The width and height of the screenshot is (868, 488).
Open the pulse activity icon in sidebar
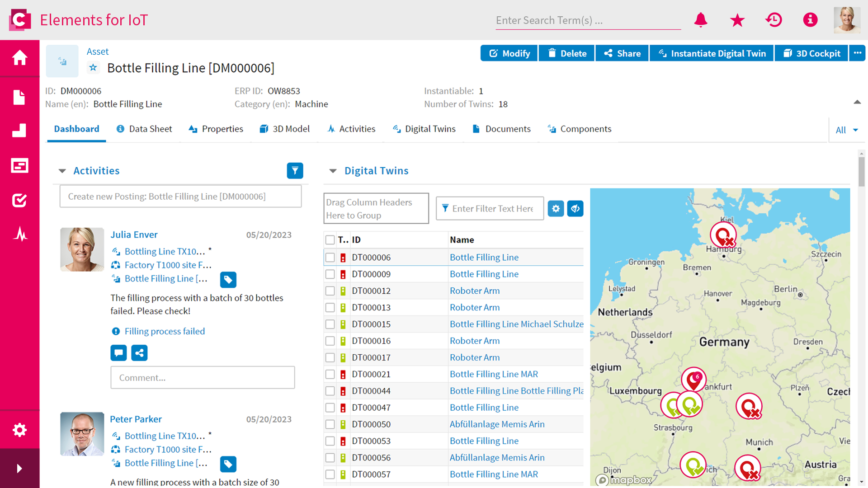point(19,234)
